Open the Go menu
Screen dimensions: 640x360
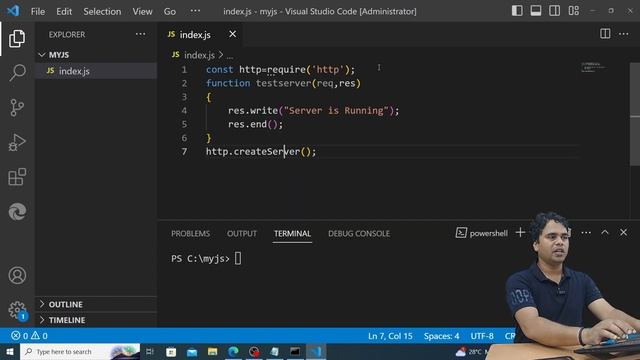[x=170, y=11]
